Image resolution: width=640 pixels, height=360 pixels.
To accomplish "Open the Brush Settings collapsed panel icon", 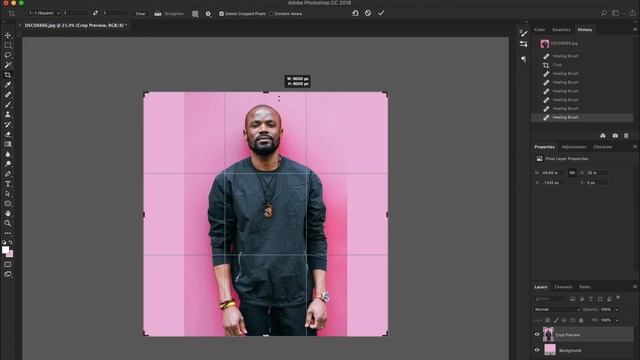I will [524, 33].
